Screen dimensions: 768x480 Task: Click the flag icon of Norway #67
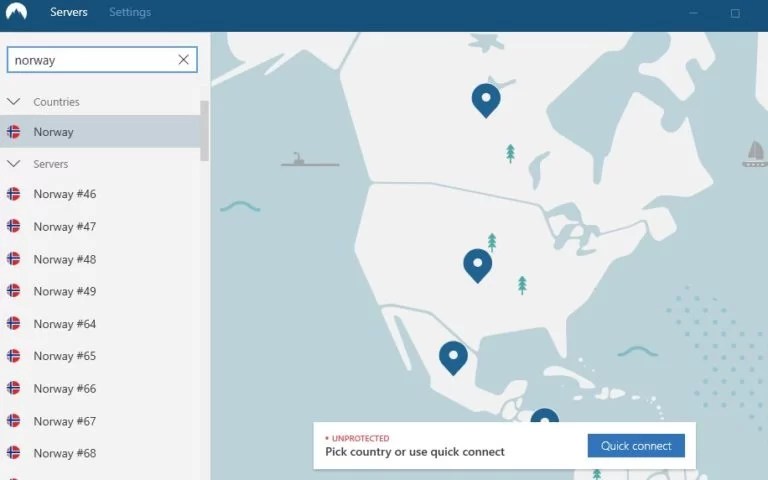coord(14,421)
